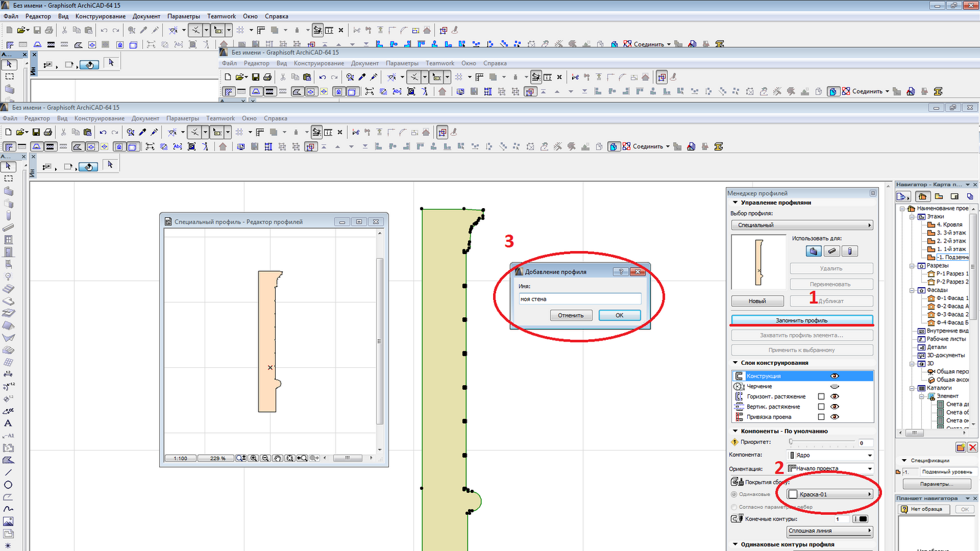This screenshot has width=980, height=551.
Task: Open the Layout Book icon in Navigator
Action: pos(954,197)
